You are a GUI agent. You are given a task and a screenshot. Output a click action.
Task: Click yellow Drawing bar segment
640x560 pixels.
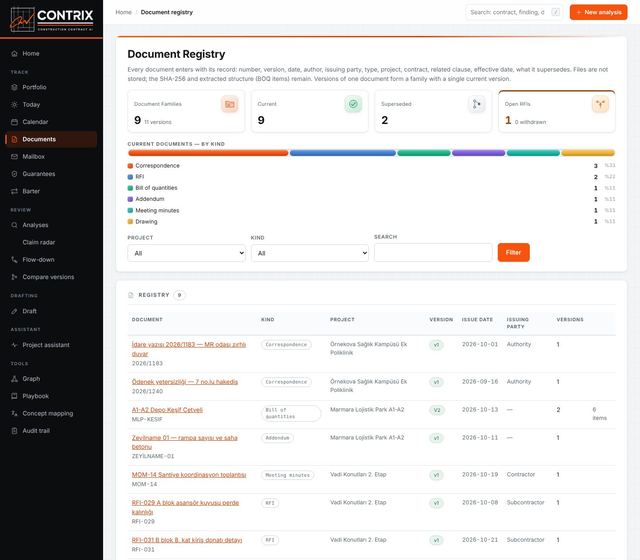(588, 153)
